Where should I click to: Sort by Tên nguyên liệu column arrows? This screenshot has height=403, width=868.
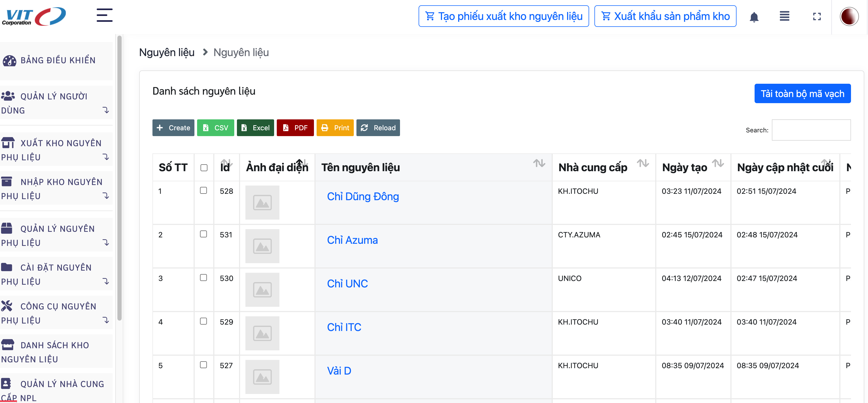pyautogui.click(x=539, y=163)
